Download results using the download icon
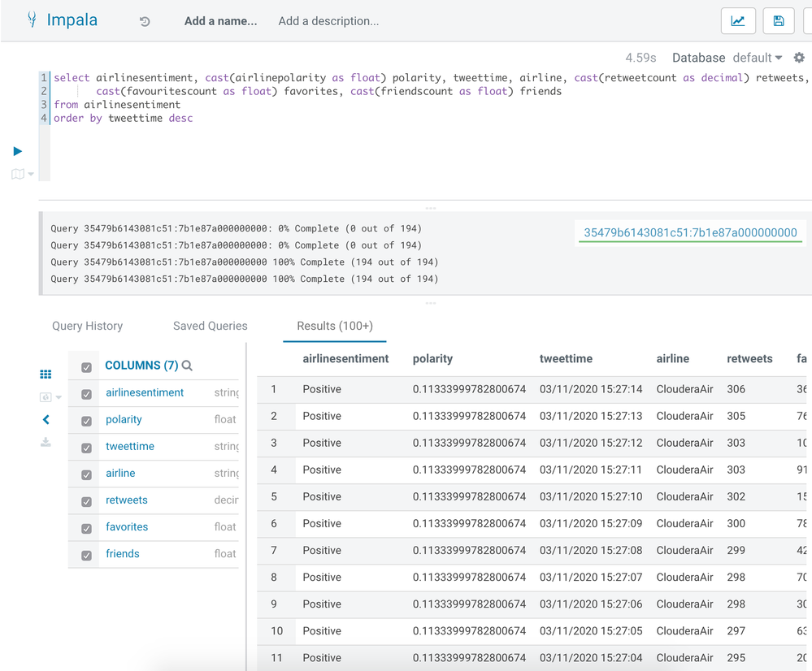Viewport: 812px width, 671px height. [46, 442]
